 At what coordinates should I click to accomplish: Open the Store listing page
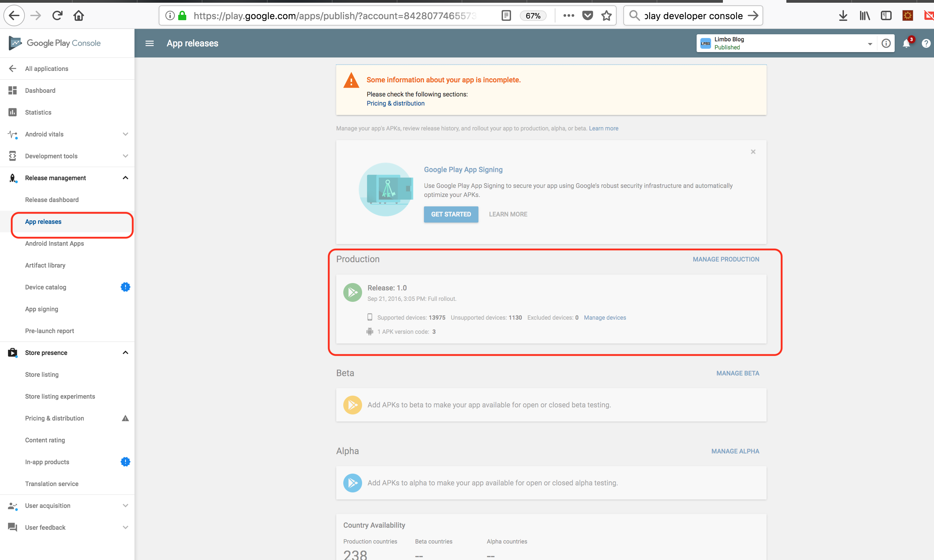point(42,374)
